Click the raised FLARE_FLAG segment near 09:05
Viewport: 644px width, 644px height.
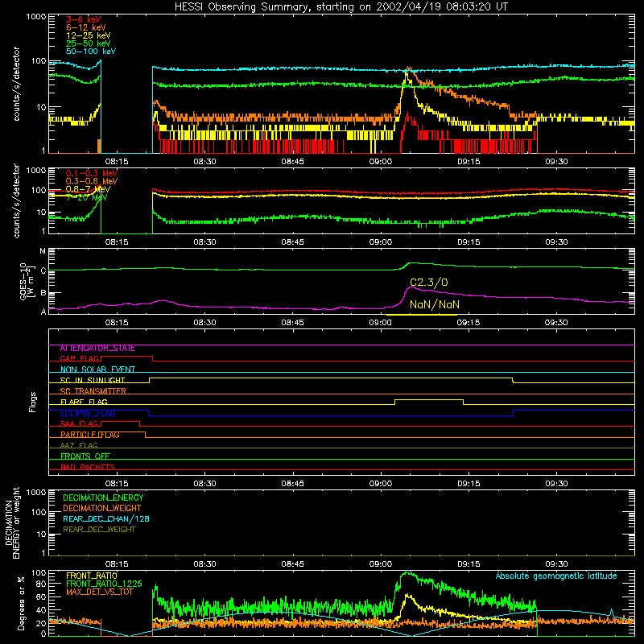(429, 399)
